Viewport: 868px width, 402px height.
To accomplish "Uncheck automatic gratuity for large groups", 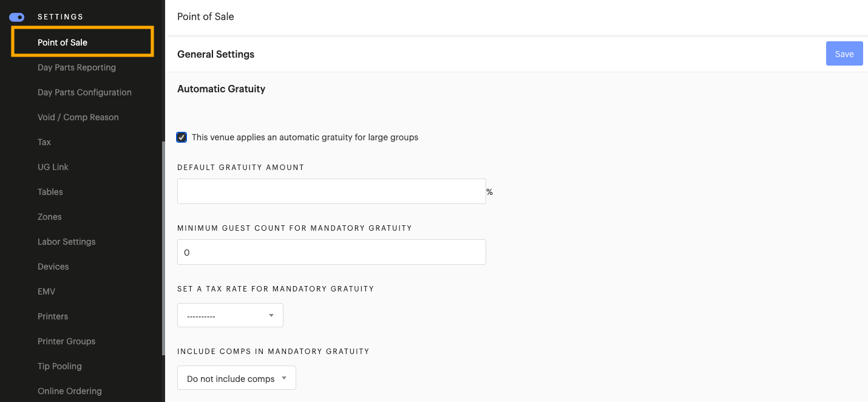I will click(x=181, y=137).
